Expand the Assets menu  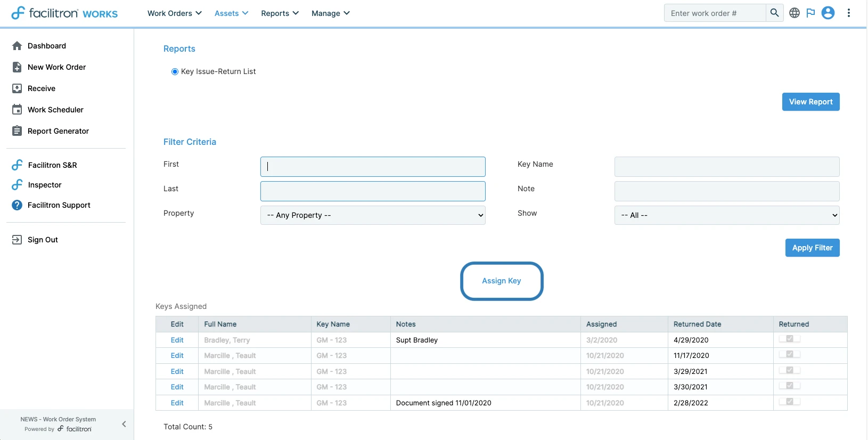231,13
